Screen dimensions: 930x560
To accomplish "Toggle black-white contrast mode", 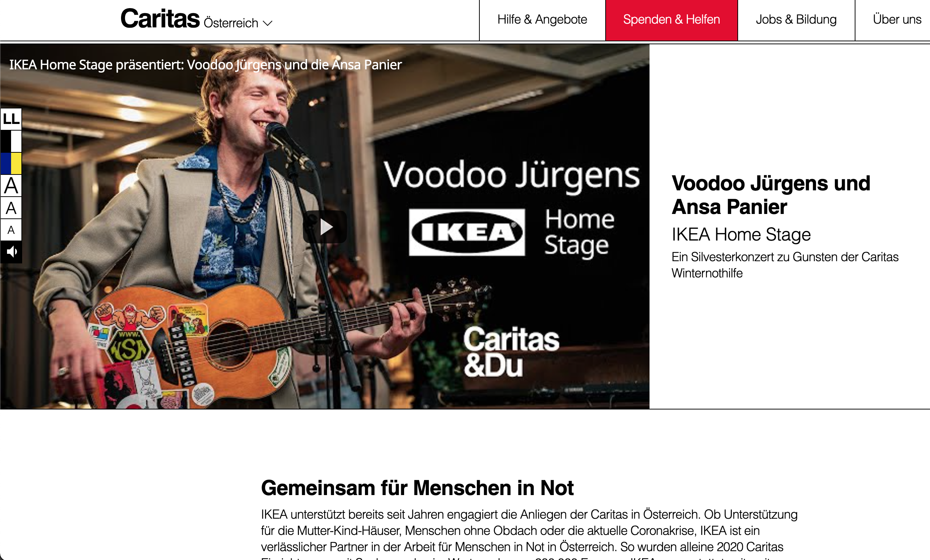I will coord(11,141).
